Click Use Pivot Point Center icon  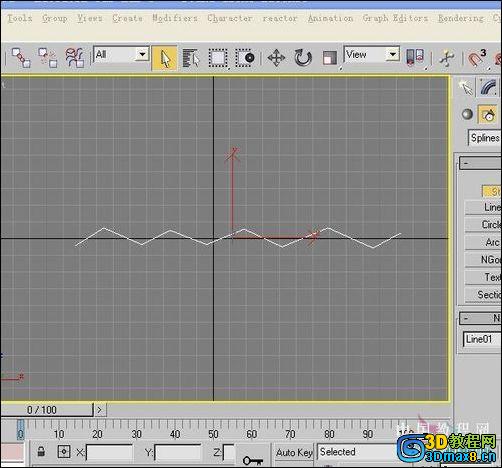[x=415, y=57]
